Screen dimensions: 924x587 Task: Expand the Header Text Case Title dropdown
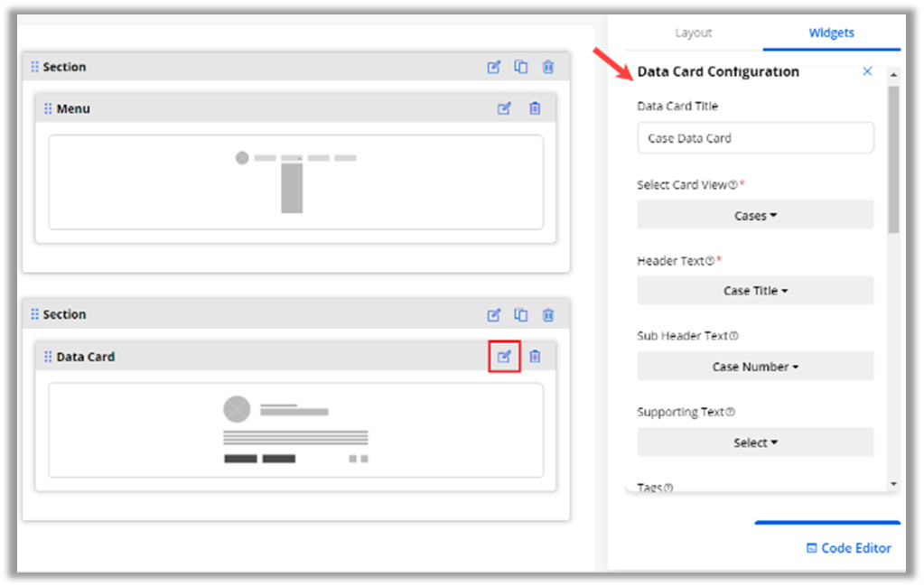(755, 291)
